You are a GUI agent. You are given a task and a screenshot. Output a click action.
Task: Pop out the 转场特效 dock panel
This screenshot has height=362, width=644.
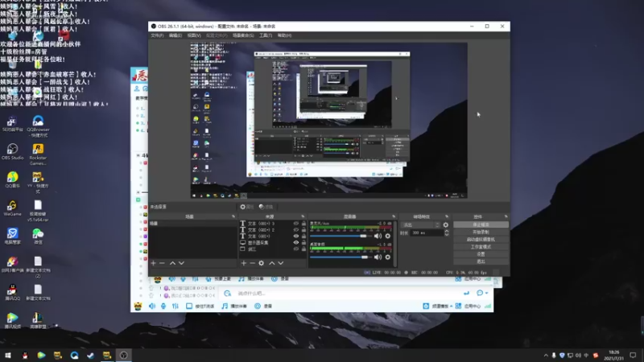point(447,216)
